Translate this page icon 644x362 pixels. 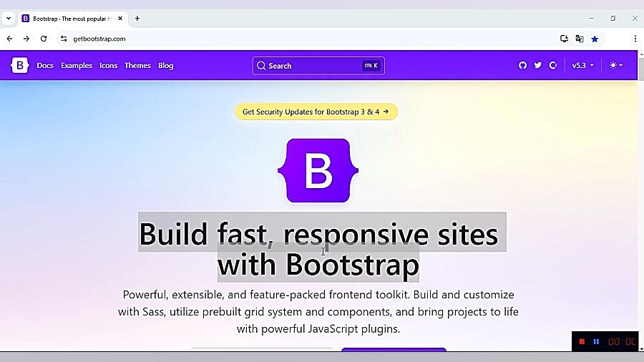tap(580, 39)
